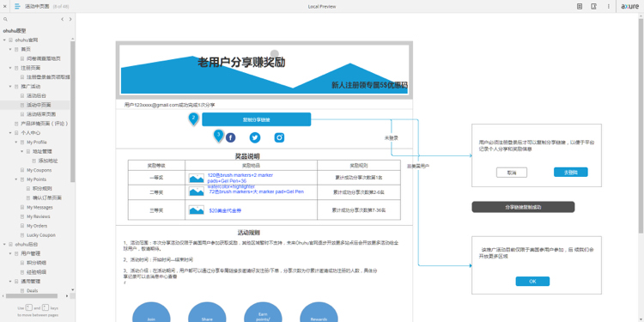Open the three-dot more options menu

609,6
